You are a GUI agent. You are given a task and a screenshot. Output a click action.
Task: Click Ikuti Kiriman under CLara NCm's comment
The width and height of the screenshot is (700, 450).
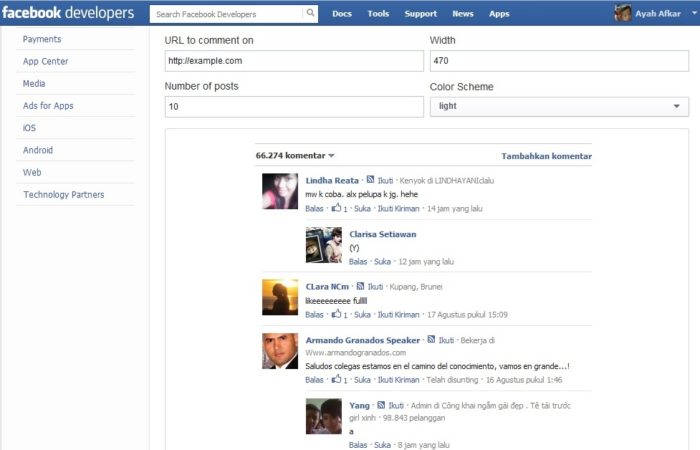point(399,315)
